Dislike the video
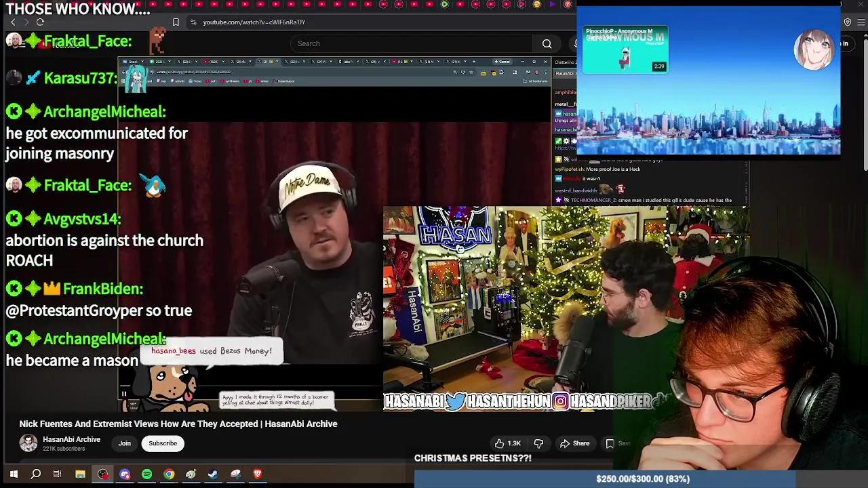Screen dimensions: 868x488 pyautogui.click(x=538, y=443)
